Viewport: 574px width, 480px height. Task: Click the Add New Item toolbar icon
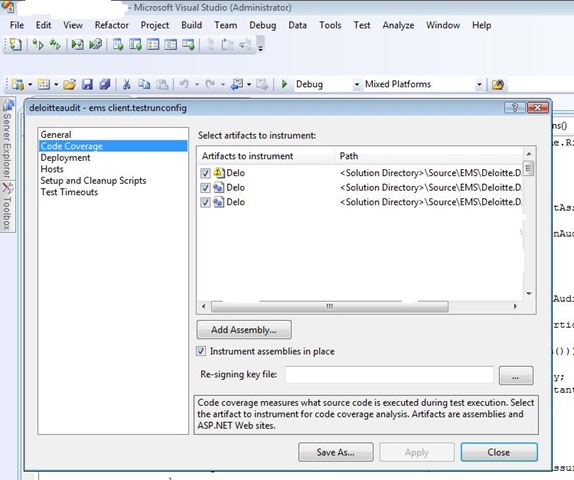44,85
